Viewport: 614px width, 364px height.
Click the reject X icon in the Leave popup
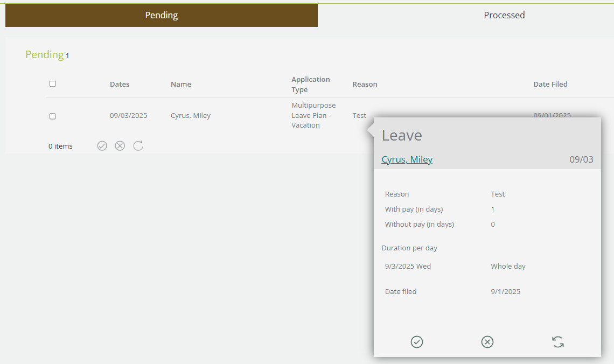[x=487, y=342]
